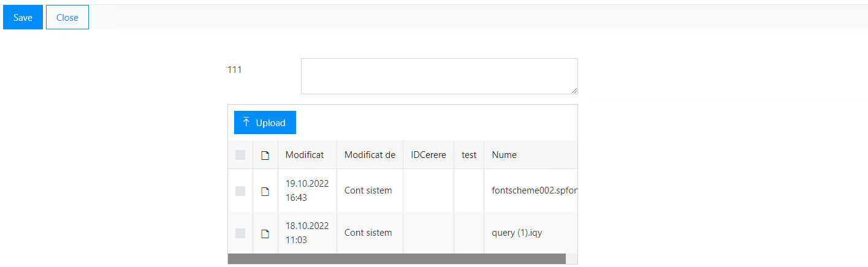Click the file type icon in table header

[265, 155]
